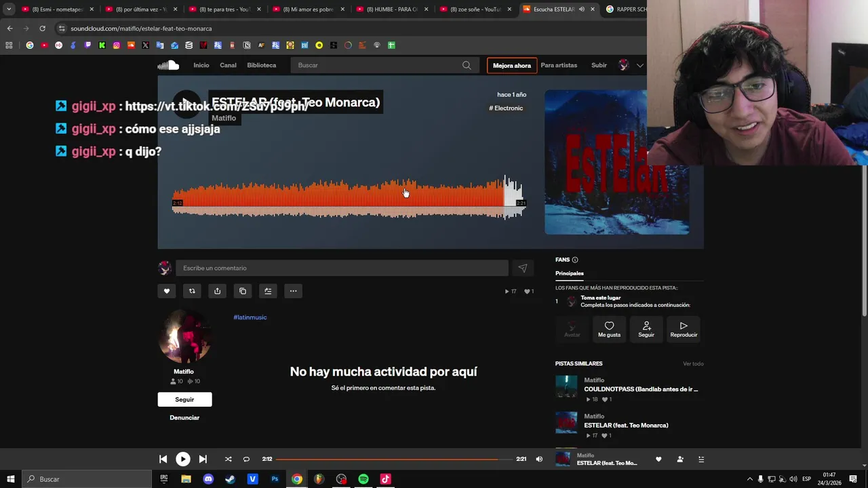Click the Mejora ahora button
The height and width of the screenshot is (488, 868).
tap(512, 66)
